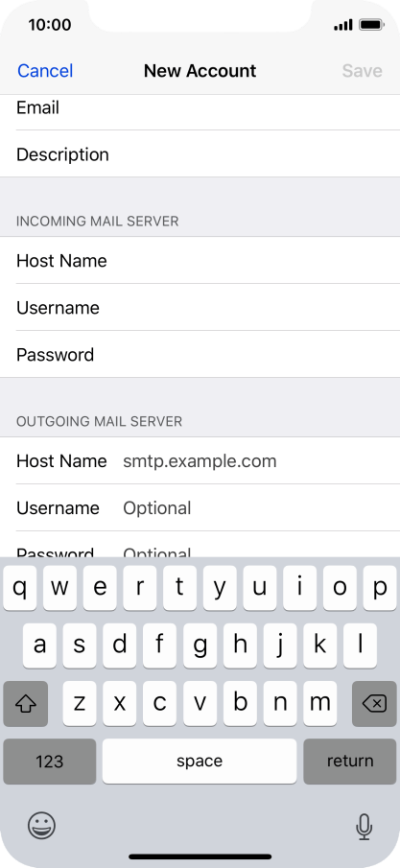Tap the emoji keyboard icon
Screen dimensions: 400x868
tap(41, 826)
